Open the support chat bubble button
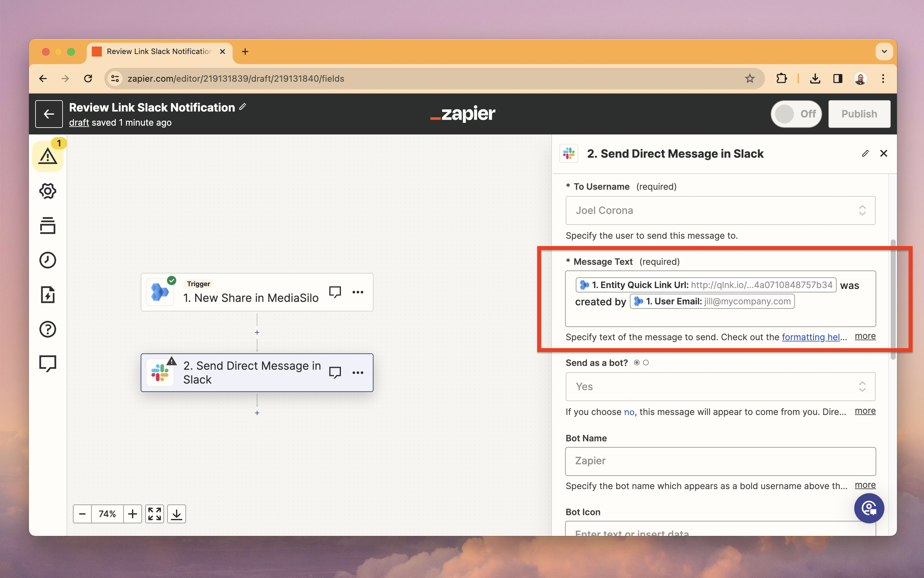 point(869,508)
